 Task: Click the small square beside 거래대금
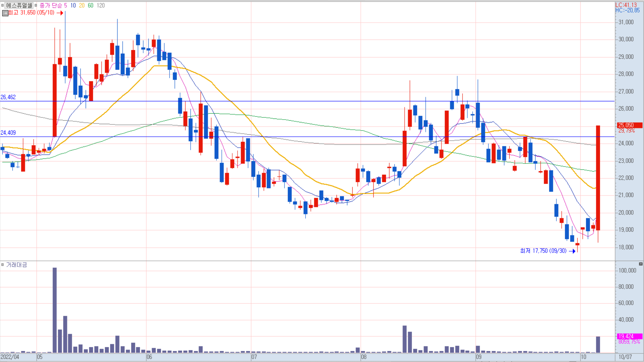pyautogui.click(x=3, y=265)
